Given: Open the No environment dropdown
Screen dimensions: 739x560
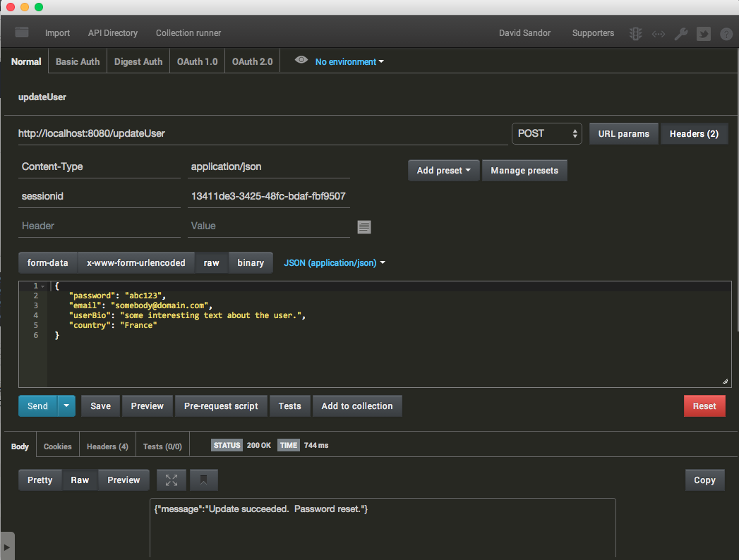Looking at the screenshot, I should click(349, 61).
